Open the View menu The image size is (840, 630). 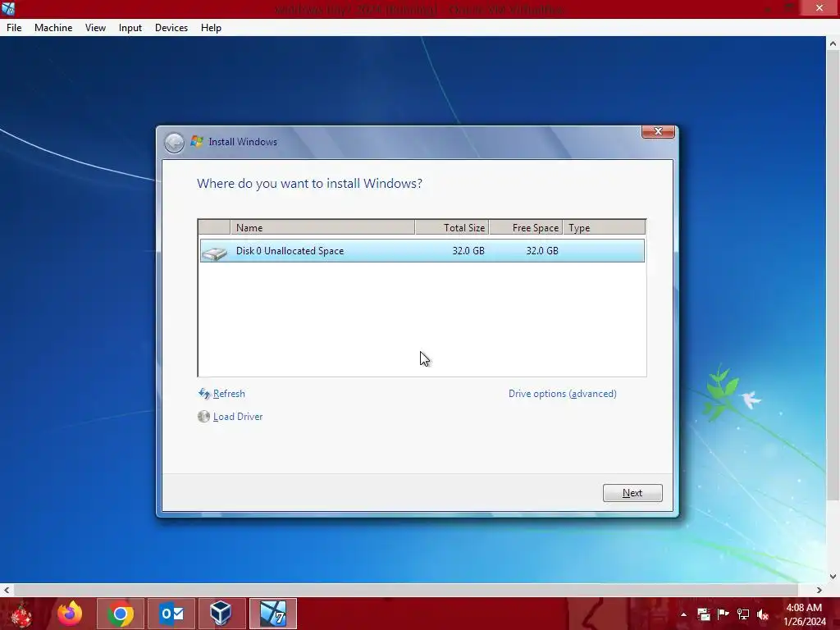[95, 28]
